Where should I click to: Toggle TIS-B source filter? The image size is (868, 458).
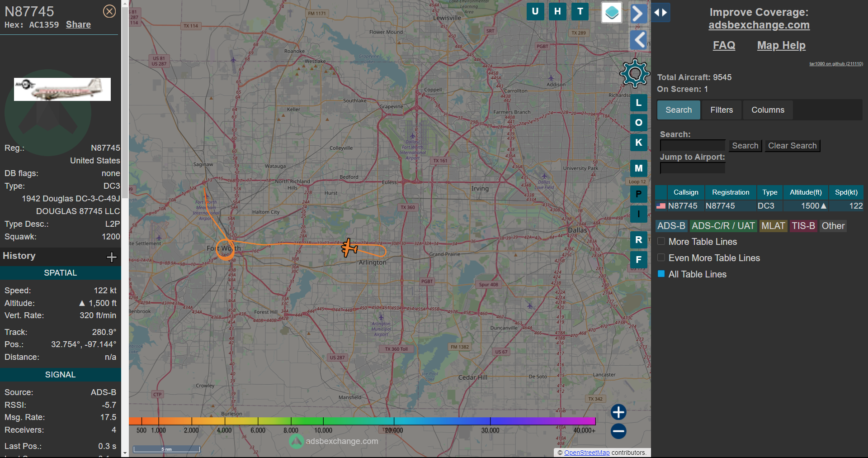tap(803, 226)
